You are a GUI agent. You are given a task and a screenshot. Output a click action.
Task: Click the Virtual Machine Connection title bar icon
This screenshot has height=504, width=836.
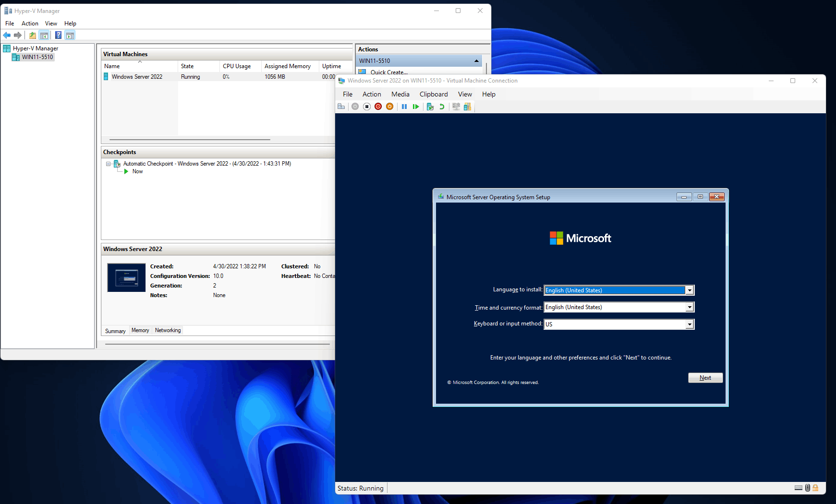341,81
